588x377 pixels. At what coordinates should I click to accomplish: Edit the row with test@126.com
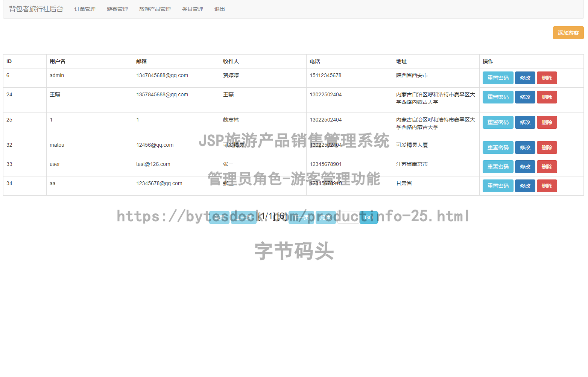click(525, 167)
